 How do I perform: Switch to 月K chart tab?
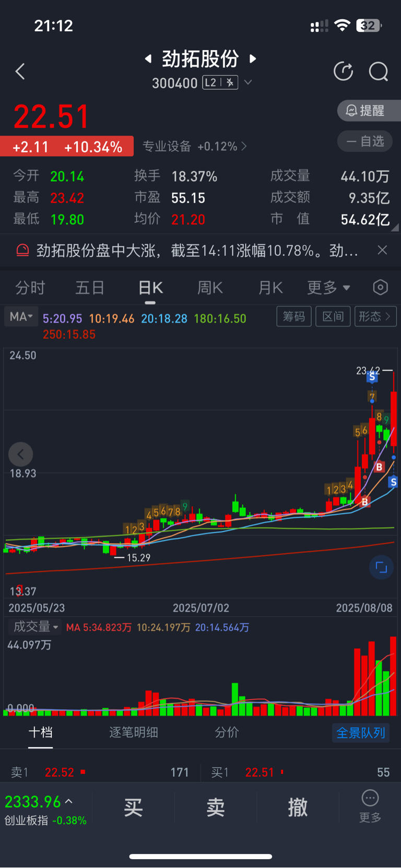[270, 288]
